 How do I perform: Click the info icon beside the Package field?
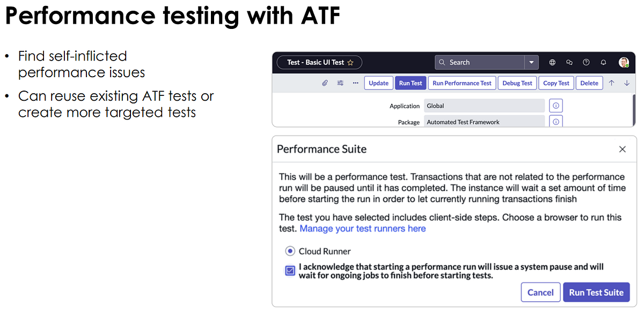(x=555, y=121)
